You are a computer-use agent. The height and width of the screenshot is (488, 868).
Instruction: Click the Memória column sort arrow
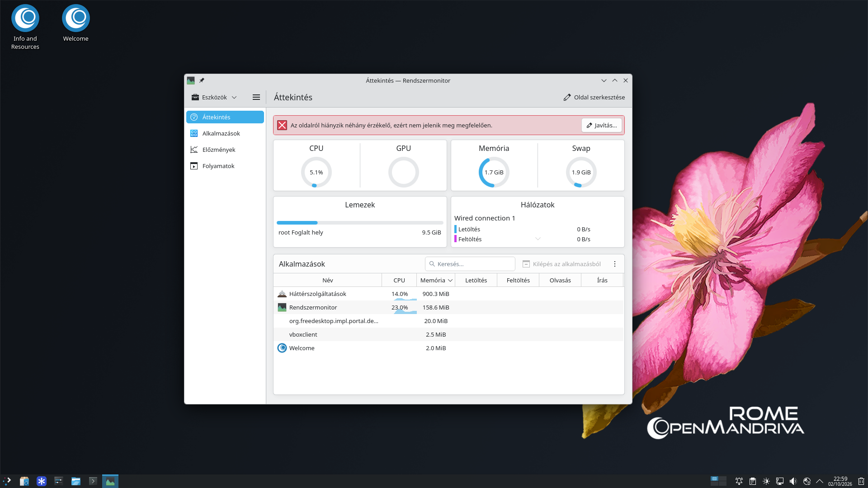point(450,281)
